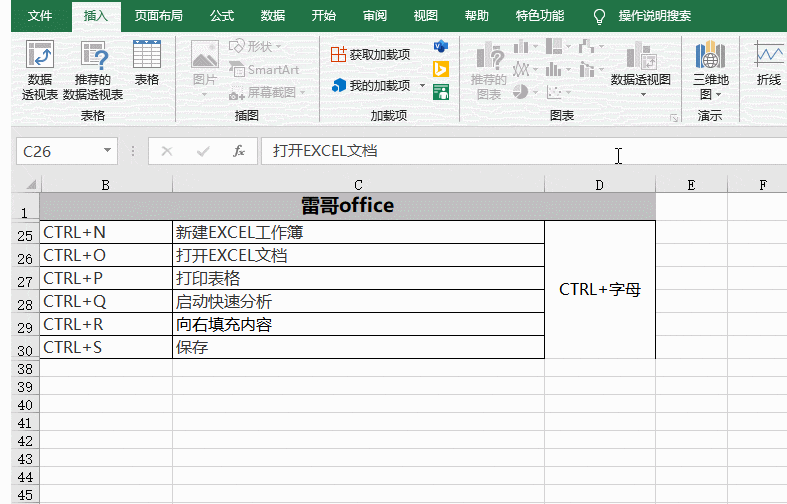The width and height of the screenshot is (787, 504).
Task: Open the 文件 File tab
Action: click(40, 16)
